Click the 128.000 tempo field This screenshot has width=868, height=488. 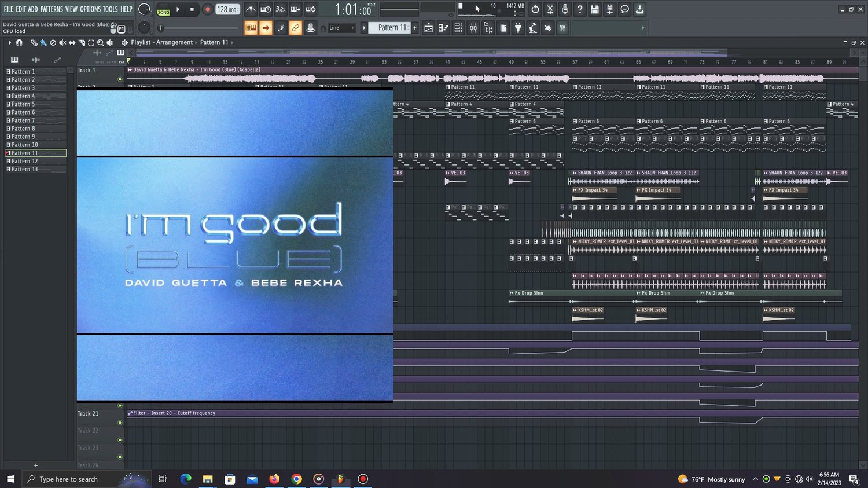pyautogui.click(x=227, y=9)
